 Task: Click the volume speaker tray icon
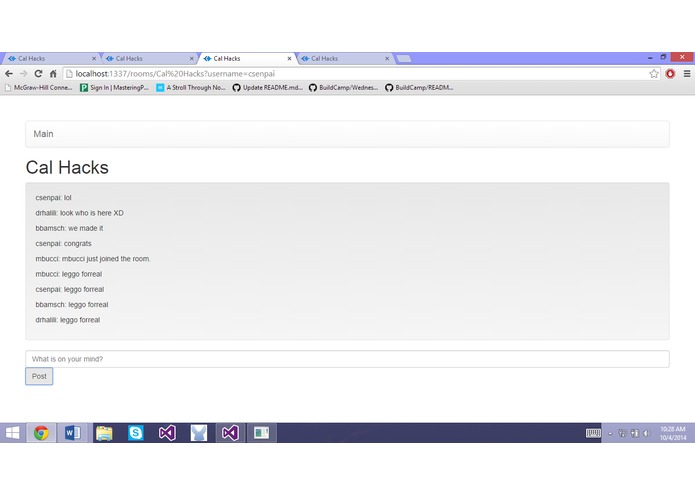point(647,433)
